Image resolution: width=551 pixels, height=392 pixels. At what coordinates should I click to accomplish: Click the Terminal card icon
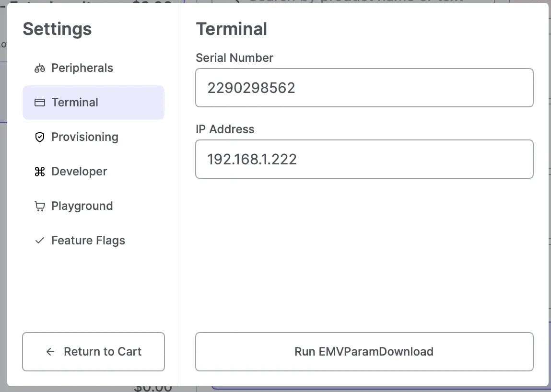pyautogui.click(x=40, y=103)
